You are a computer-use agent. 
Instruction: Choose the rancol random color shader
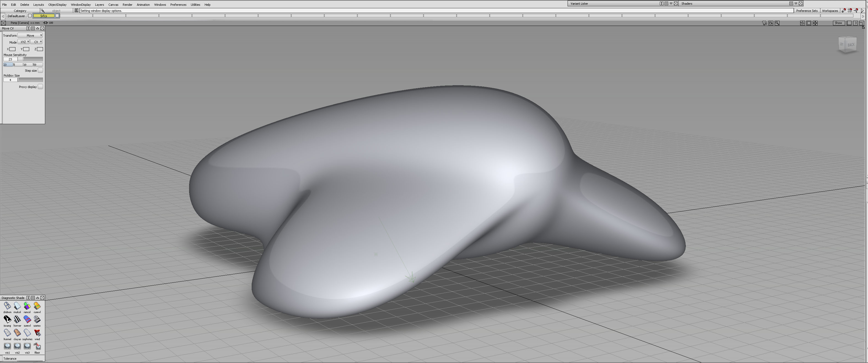(27, 306)
